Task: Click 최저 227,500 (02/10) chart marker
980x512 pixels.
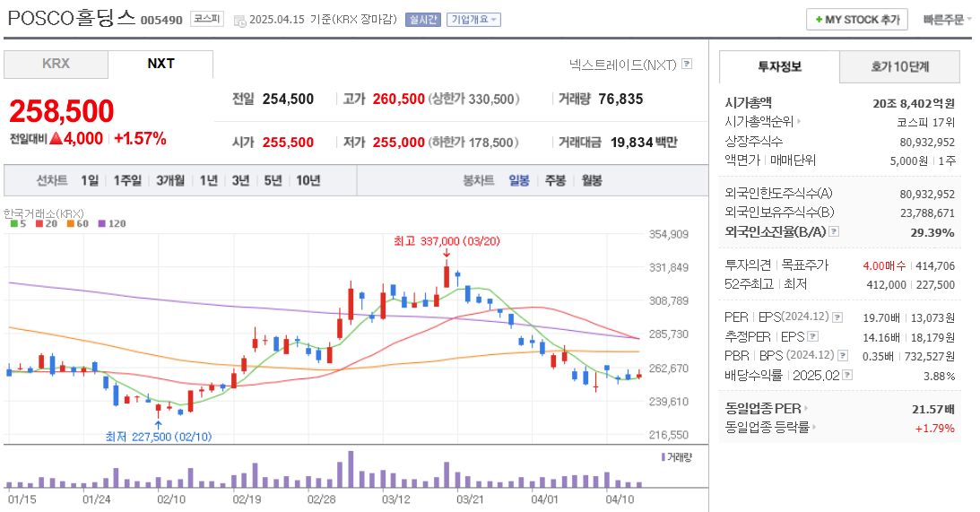Action: point(159,437)
